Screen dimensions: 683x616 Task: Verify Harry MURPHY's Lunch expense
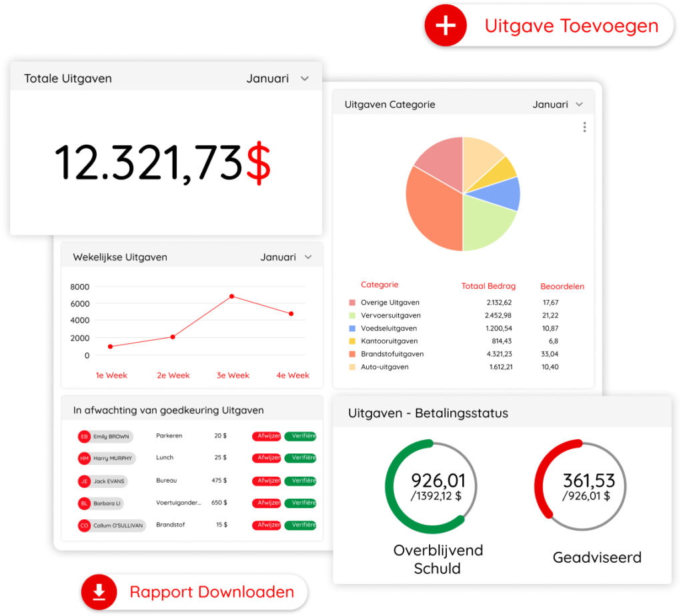click(300, 458)
